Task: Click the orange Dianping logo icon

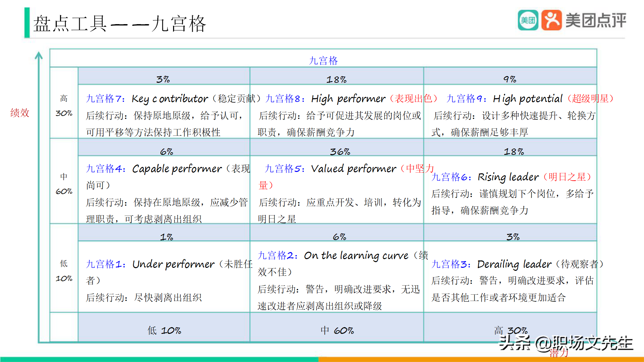Action: [x=552, y=20]
